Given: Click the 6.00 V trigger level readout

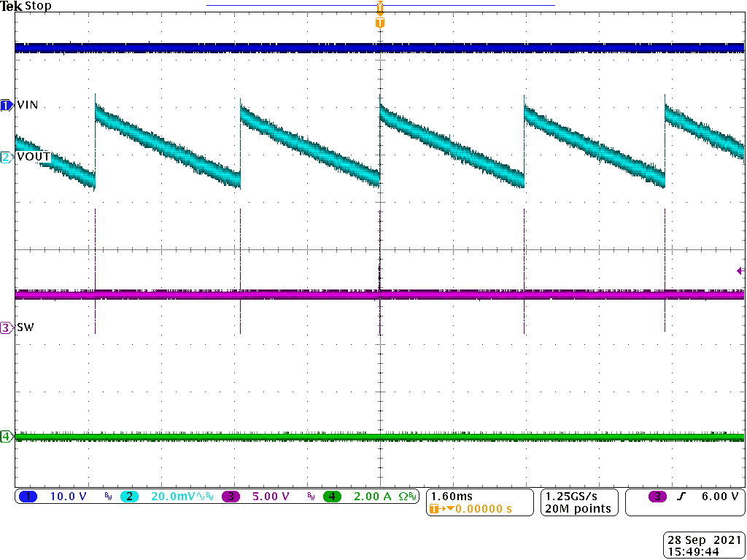Looking at the screenshot, I should click(x=719, y=497).
